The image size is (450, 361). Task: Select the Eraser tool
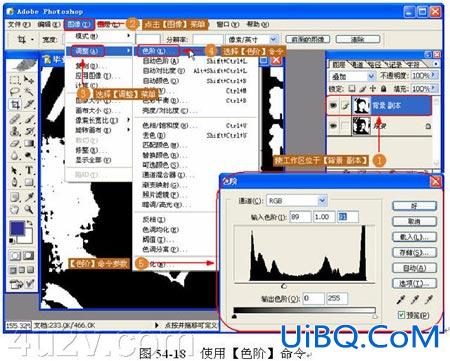(x=15, y=143)
